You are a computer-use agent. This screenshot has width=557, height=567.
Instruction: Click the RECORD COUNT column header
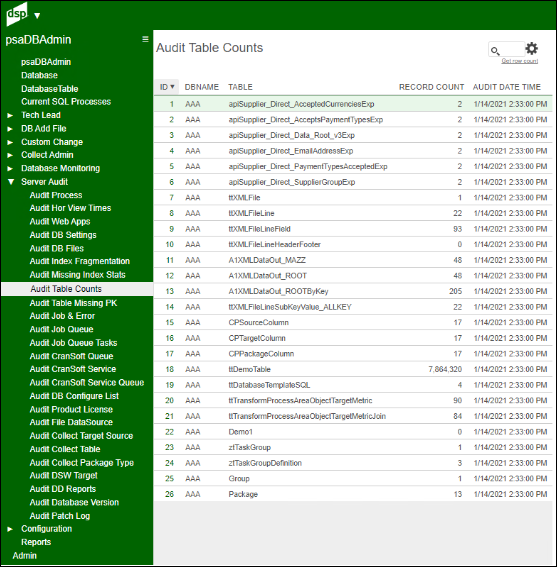point(431,87)
